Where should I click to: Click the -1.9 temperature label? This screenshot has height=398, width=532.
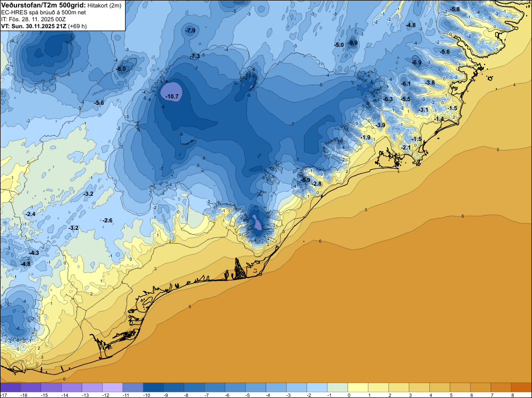[x=365, y=137]
